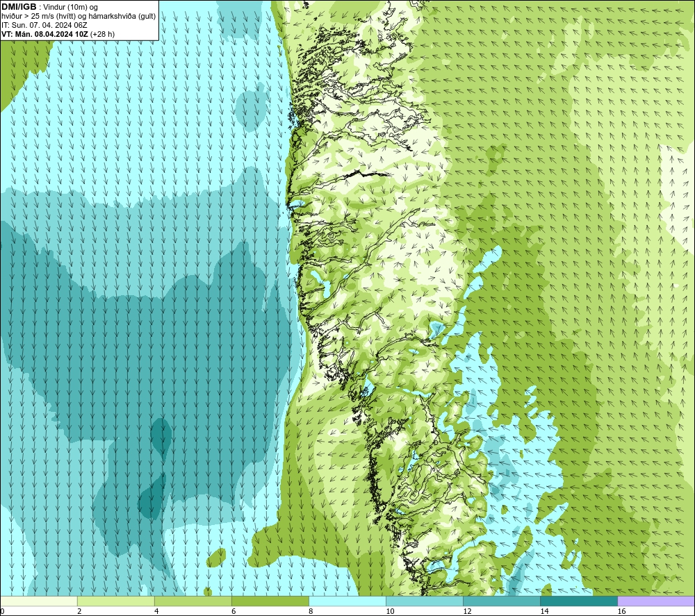Viewport: 695px width, 616px height.
Task: Click the purple legend swatch above 16
Action: (x=656, y=601)
